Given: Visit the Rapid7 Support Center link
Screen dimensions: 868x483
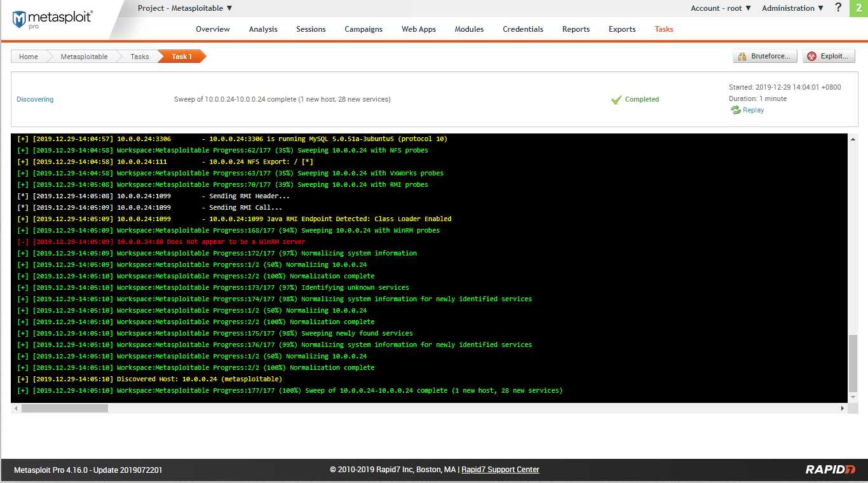Looking at the screenshot, I should coord(500,470).
